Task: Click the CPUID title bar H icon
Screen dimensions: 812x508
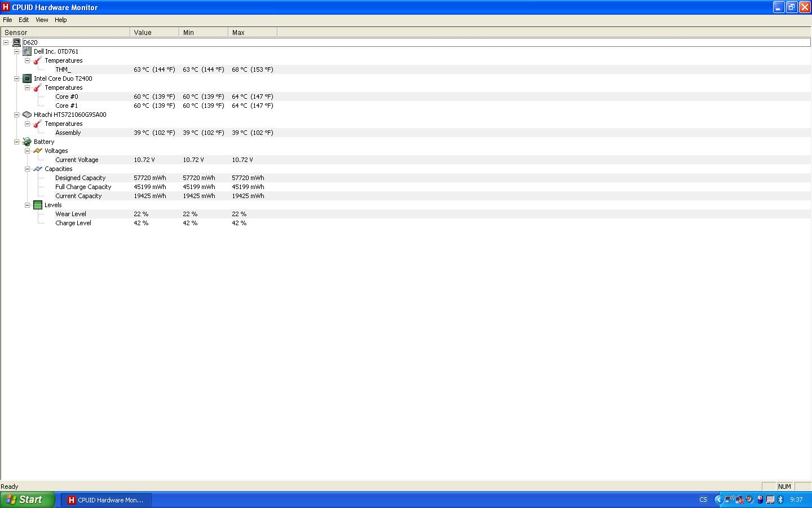Action: [6, 7]
